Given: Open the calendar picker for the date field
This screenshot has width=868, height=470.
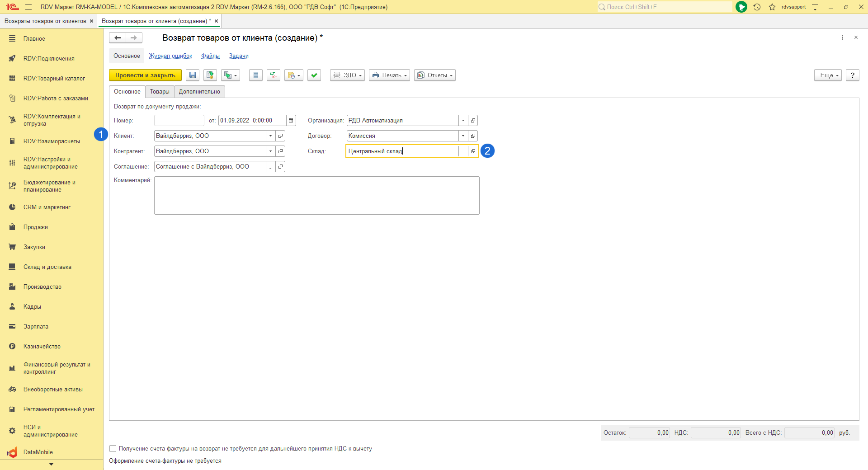Looking at the screenshot, I should click(291, 121).
